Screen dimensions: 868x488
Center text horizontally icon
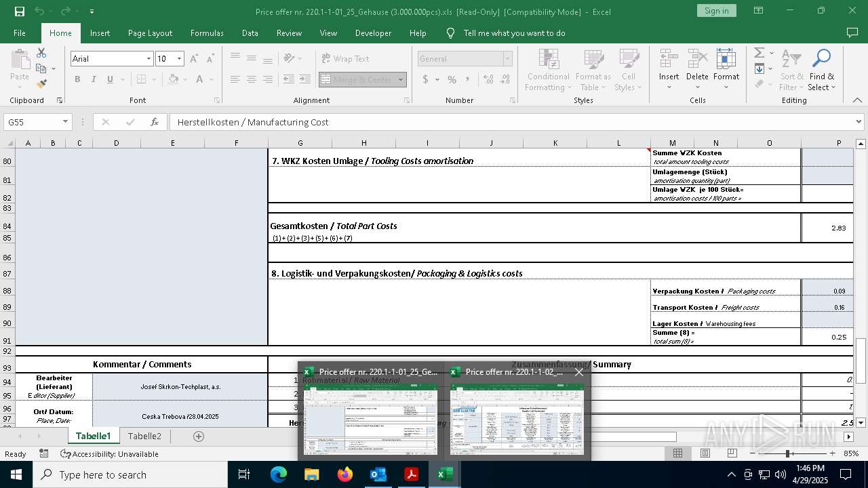point(251,79)
